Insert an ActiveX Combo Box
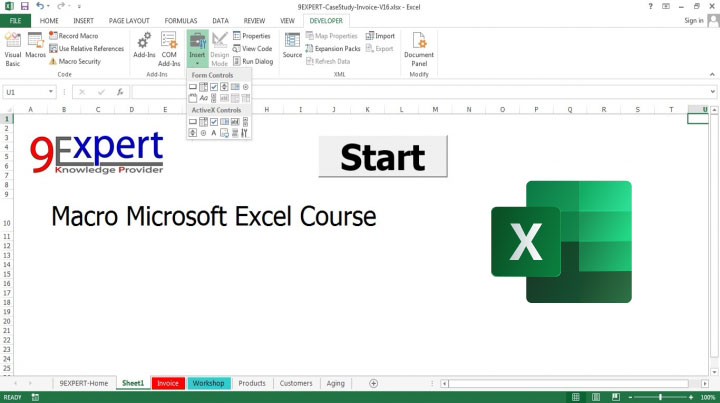This screenshot has height=403, width=720. point(203,122)
